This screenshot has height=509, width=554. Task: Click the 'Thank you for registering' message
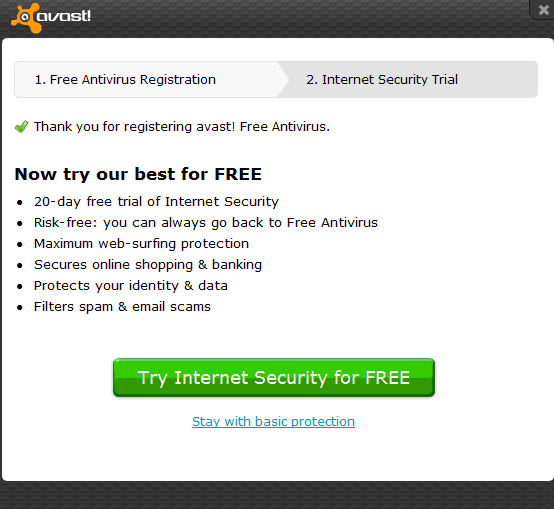[182, 126]
